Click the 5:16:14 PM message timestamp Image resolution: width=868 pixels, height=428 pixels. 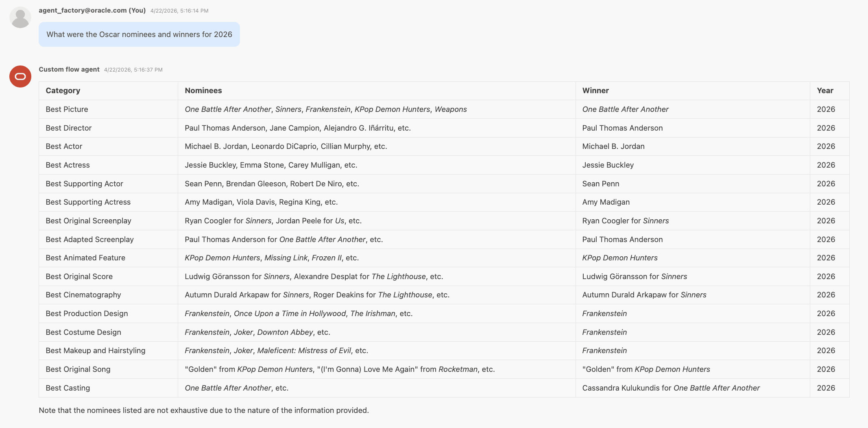coord(179,11)
